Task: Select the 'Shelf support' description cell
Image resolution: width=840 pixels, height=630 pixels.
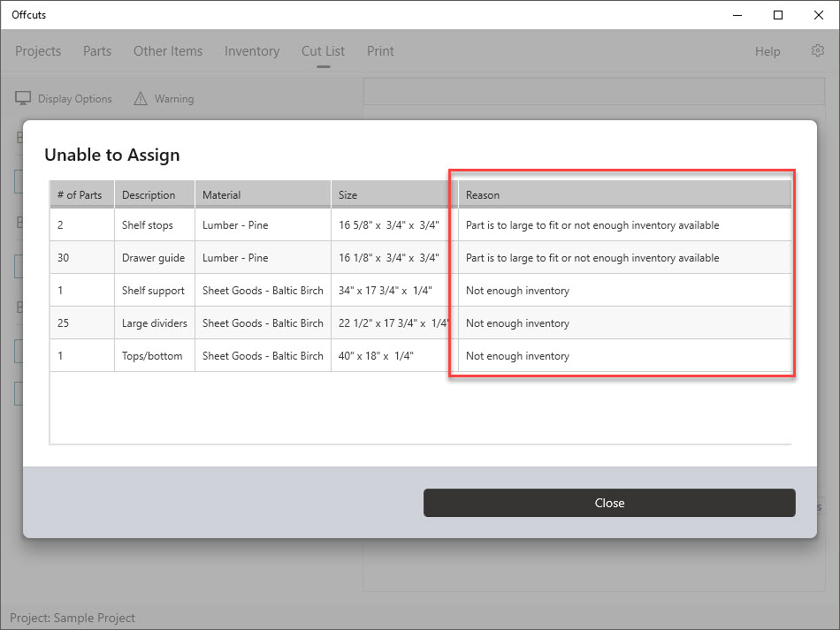Action: (x=153, y=291)
